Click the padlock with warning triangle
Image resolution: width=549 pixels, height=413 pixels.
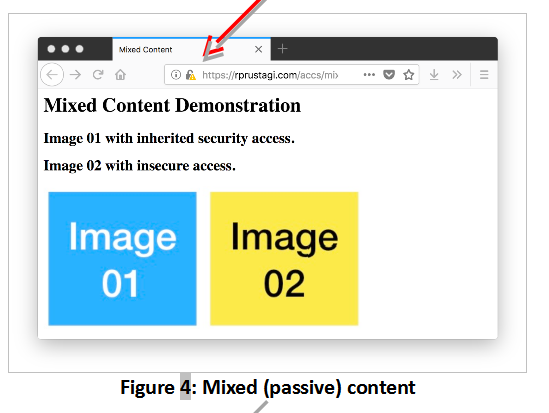pyautogui.click(x=190, y=75)
